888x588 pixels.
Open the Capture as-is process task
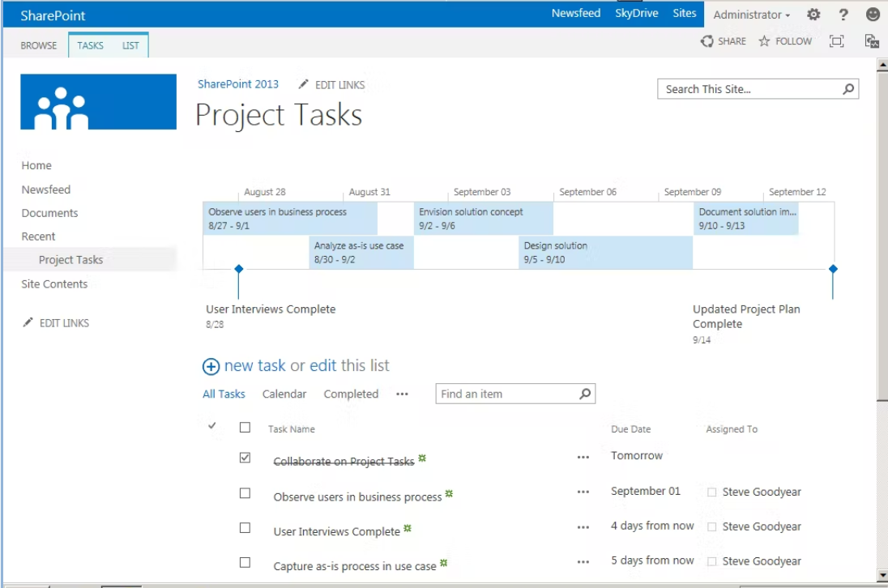[355, 566]
